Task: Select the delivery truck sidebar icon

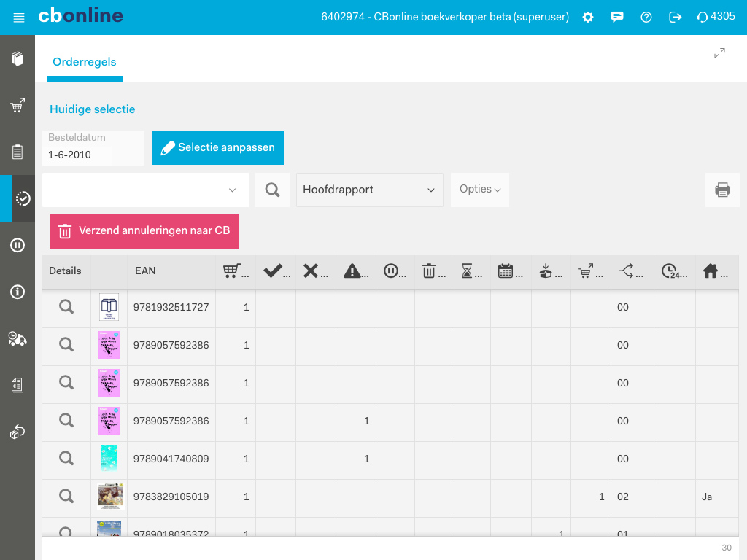Action: tap(18, 338)
